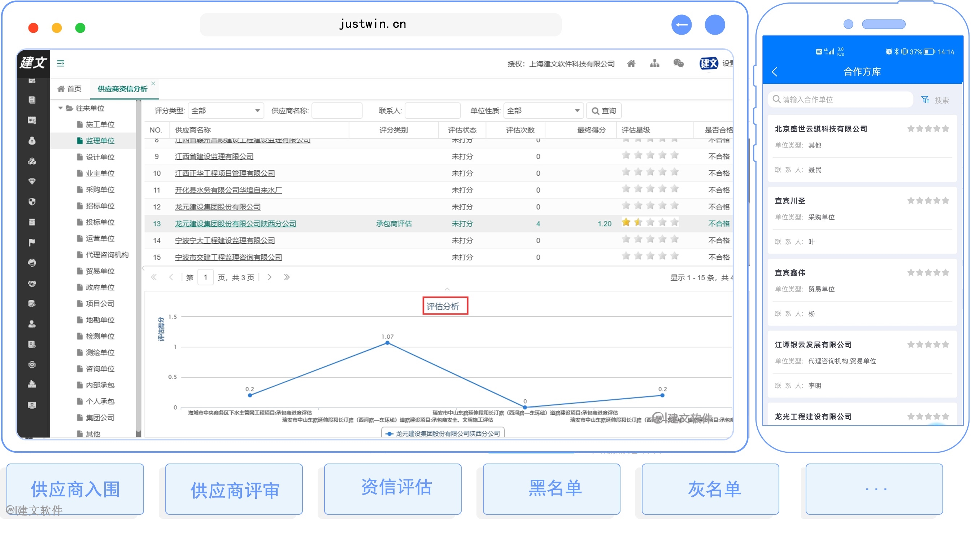Click the 黑名单 feature box
980x540 pixels.
551,489
